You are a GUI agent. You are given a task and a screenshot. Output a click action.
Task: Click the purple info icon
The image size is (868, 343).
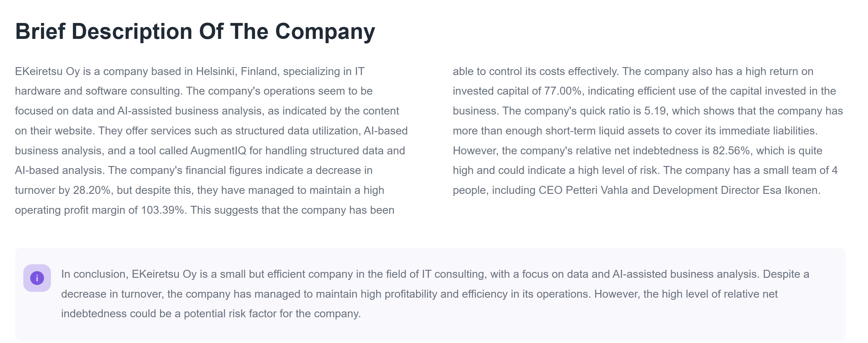pos(37,278)
